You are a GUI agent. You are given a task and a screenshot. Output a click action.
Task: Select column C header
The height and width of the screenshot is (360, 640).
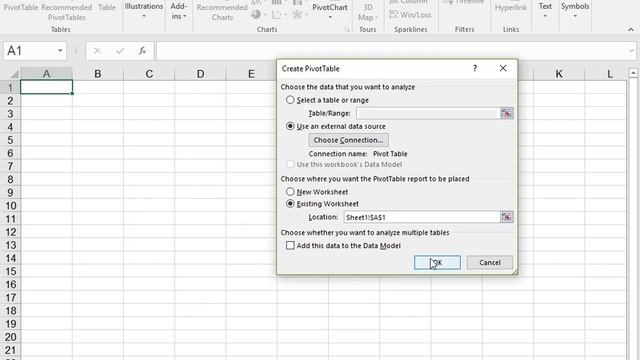click(149, 74)
